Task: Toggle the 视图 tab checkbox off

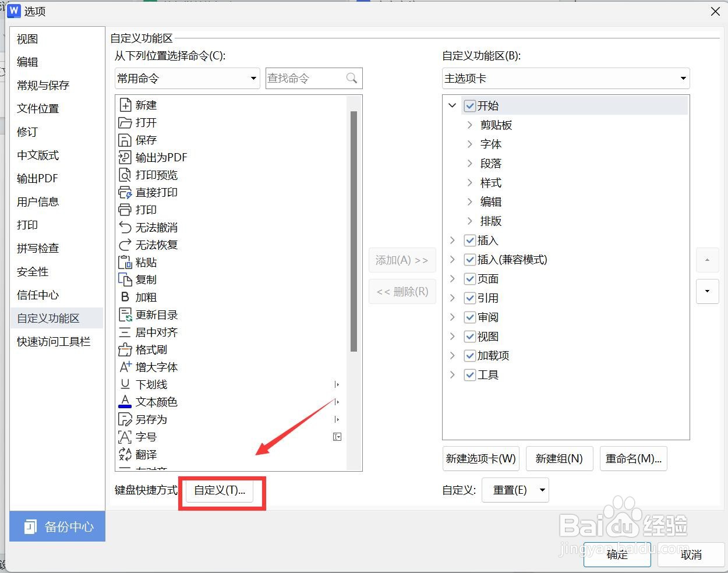Action: click(x=470, y=336)
